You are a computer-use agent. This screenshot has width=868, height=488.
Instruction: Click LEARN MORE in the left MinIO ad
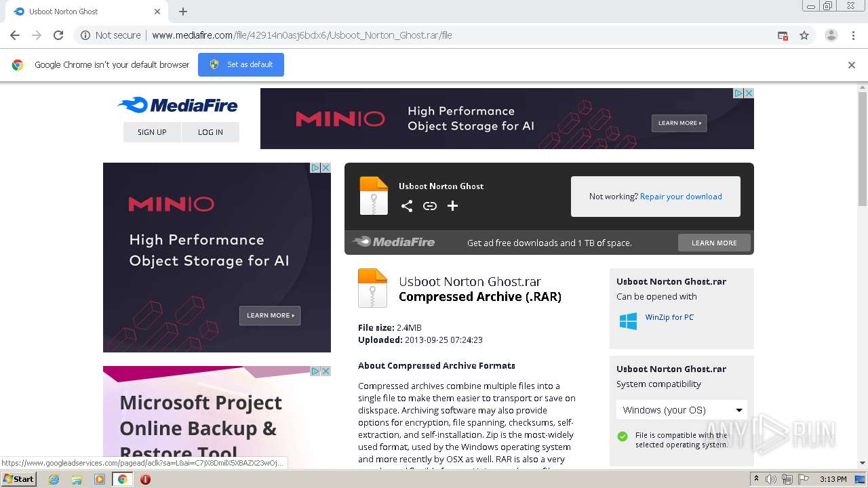point(270,315)
